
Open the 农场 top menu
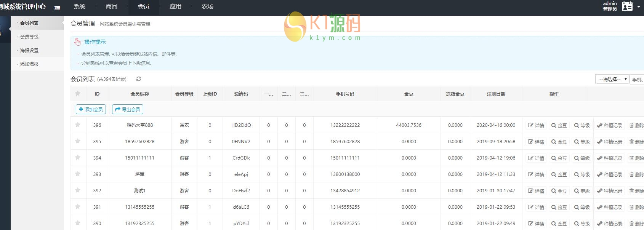[x=208, y=6]
